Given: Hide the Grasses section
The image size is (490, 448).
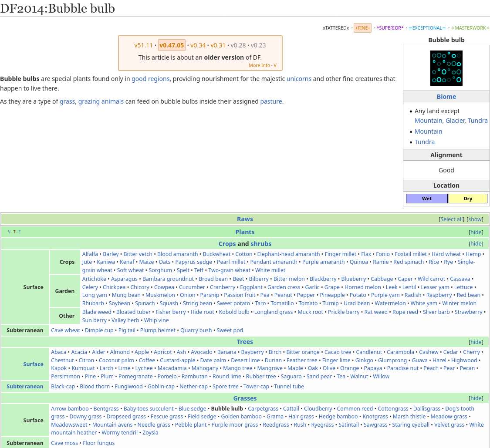Looking at the screenshot, I should click(x=476, y=398).
